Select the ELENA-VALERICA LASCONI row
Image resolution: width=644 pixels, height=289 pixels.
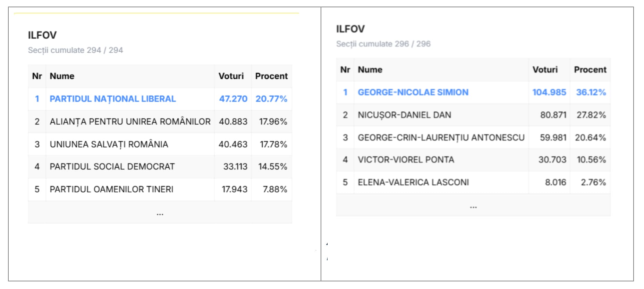pos(413,182)
